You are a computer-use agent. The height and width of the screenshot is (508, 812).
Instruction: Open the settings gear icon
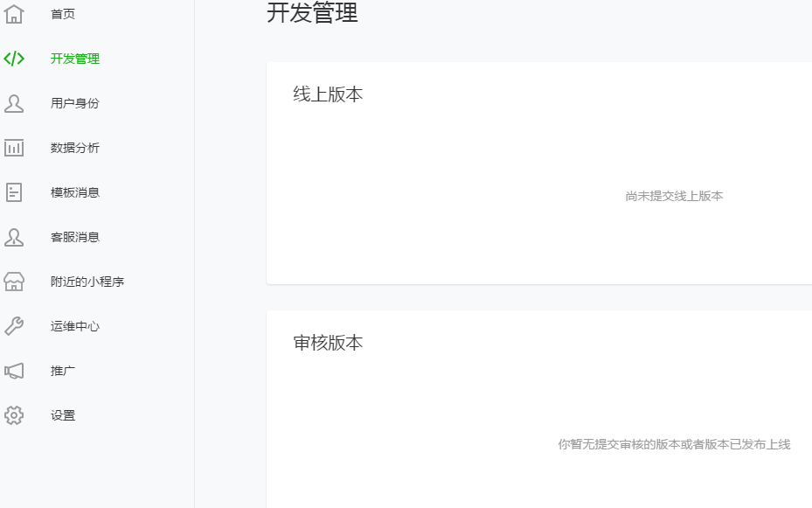pos(14,415)
